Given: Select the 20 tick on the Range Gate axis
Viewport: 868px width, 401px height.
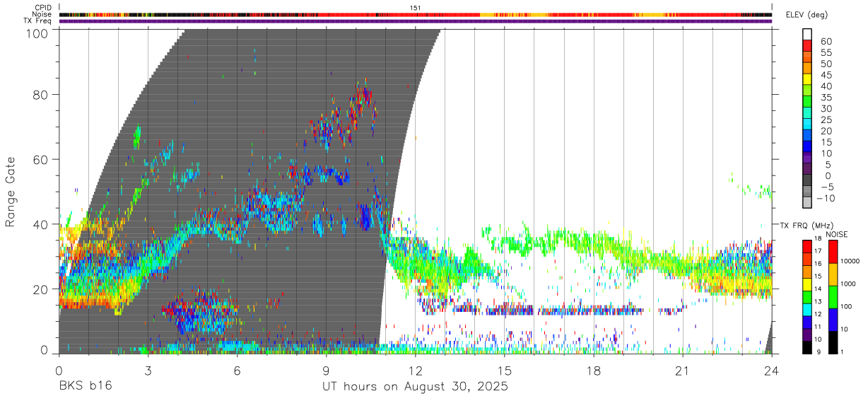Looking at the screenshot, I should coord(42,289).
